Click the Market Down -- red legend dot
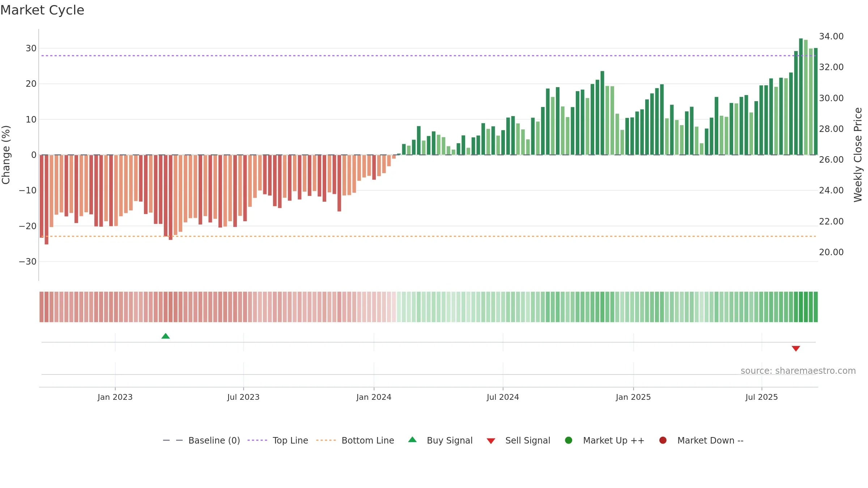Screen dimensions: 868x488 pos(663,440)
